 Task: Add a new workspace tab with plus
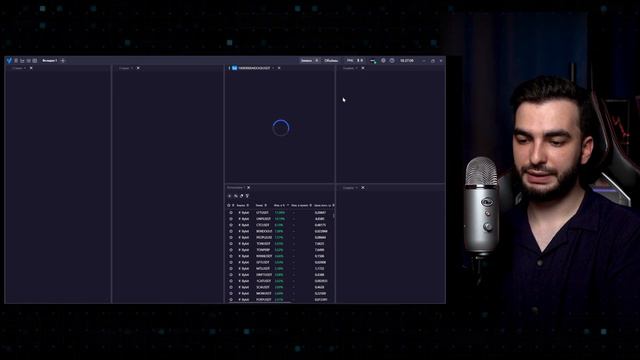tap(63, 60)
